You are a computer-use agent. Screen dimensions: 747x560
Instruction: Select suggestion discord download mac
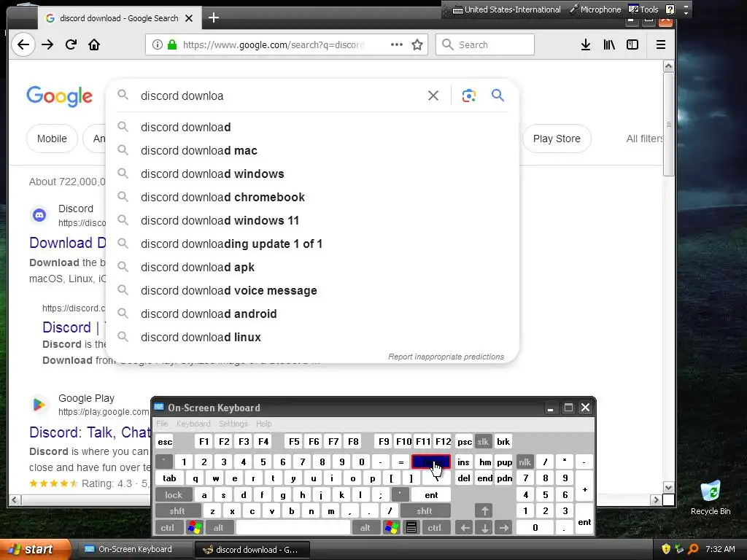tap(312, 150)
